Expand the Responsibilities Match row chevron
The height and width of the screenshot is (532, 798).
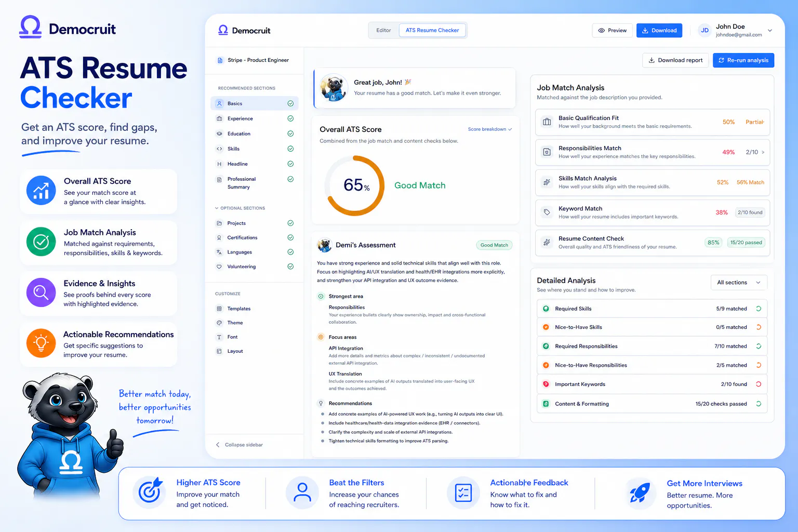(x=763, y=152)
